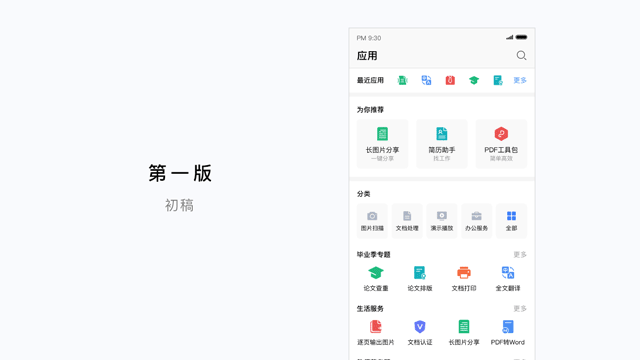The width and height of the screenshot is (640, 360).
Task: Launch the 全文翻译 tool
Action: click(508, 279)
